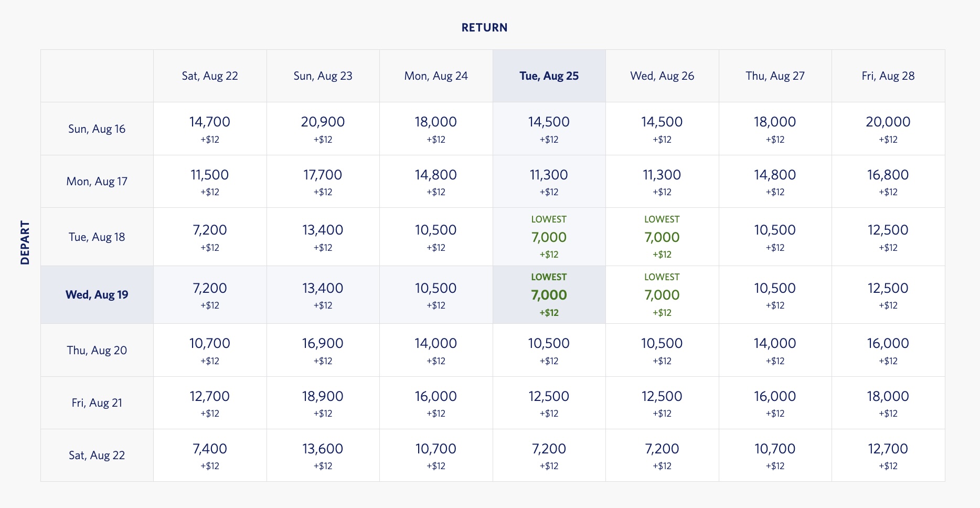The height and width of the screenshot is (508, 980).
Task: Choose the 7,400 fare departing Sat Aug 22
Action: click(x=210, y=456)
